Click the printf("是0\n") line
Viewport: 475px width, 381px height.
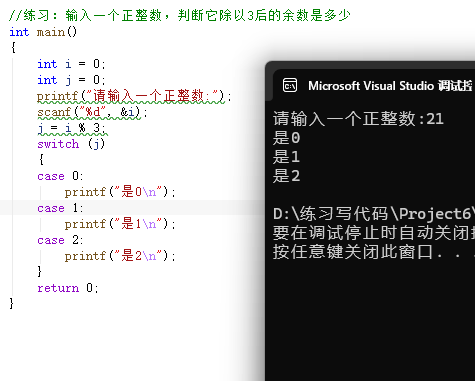(120, 192)
